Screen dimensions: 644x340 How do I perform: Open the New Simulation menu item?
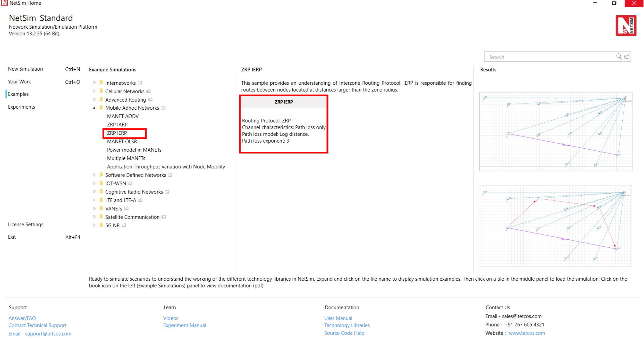[x=26, y=69]
